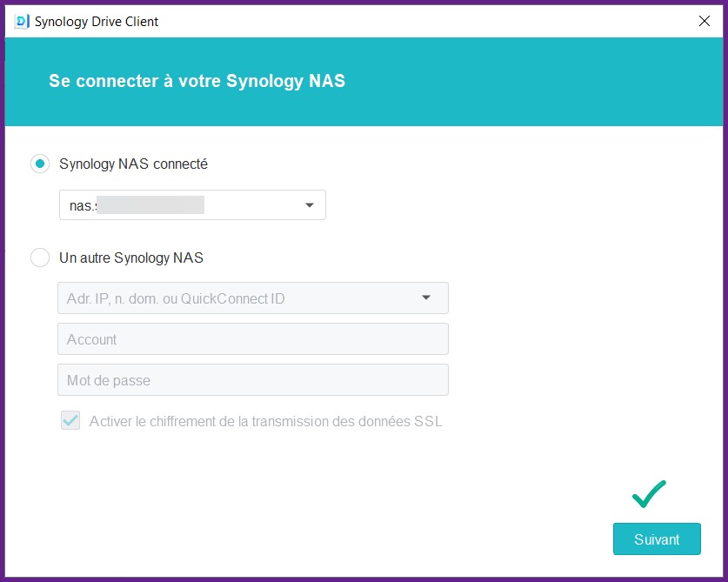Select the 'Synology NAS connecté' radio button
This screenshot has width=728, height=582.
[40, 164]
